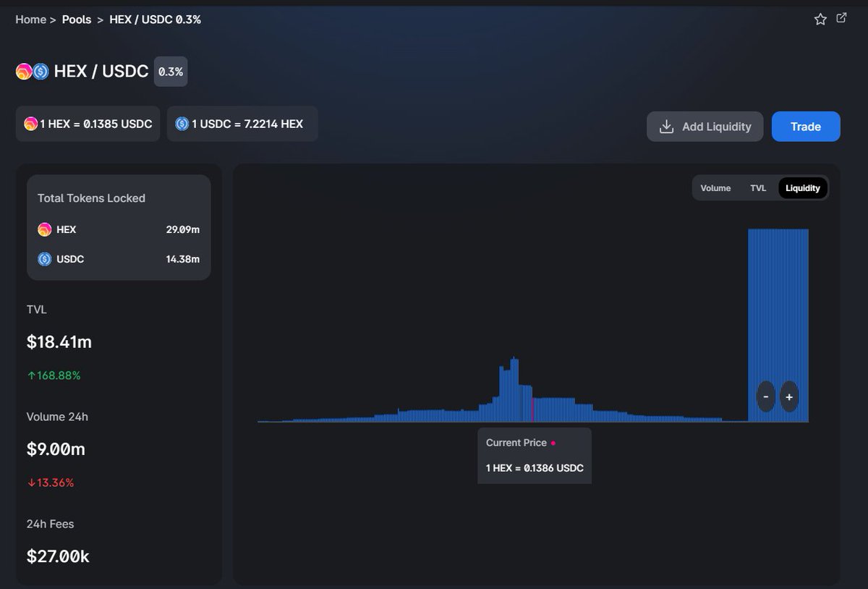
Task: Open the Pools breadcrumb link
Action: (x=77, y=20)
